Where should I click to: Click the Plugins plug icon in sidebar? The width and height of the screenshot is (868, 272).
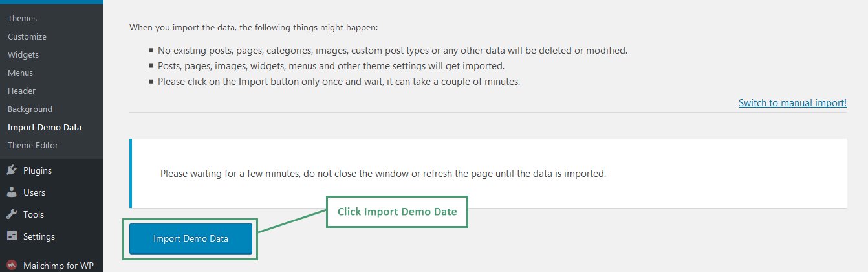point(12,170)
